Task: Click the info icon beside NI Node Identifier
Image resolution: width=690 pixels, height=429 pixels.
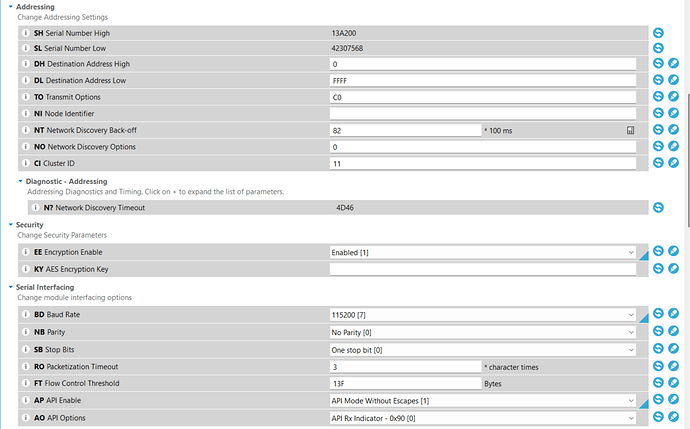Action: tap(26, 114)
